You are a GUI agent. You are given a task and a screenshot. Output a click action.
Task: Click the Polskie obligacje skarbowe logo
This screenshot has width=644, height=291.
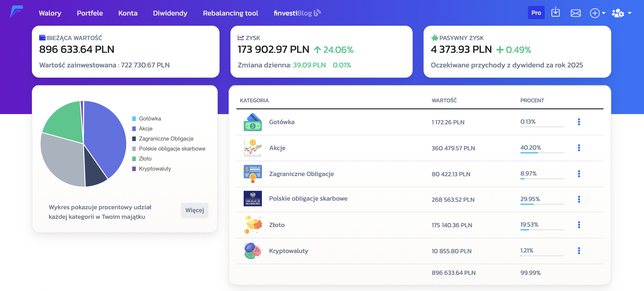point(253,199)
